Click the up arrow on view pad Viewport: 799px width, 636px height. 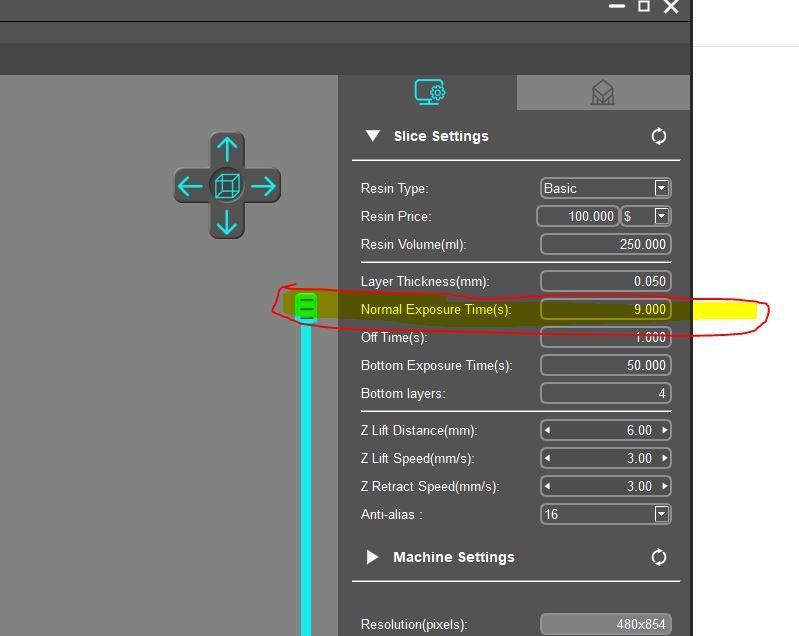[227, 150]
